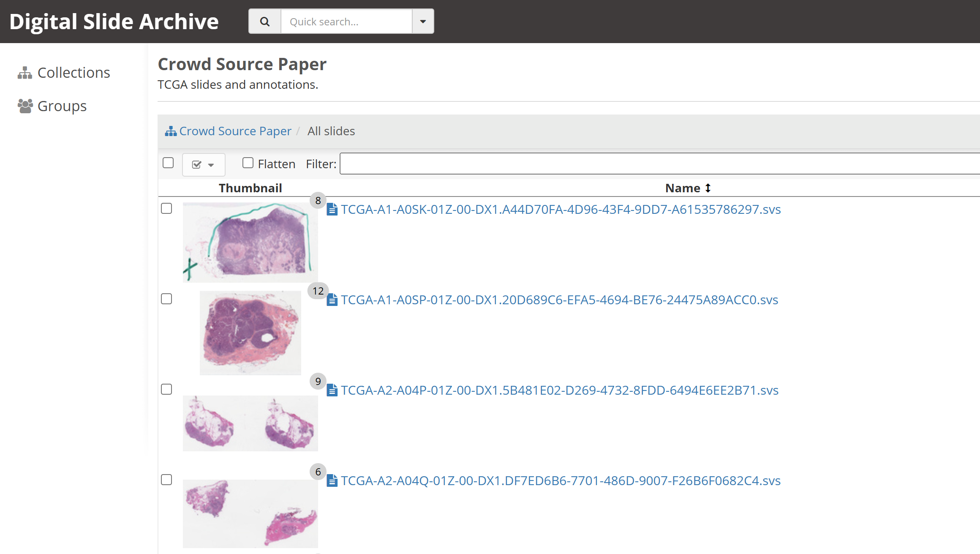980x554 pixels.
Task: Go to the Collections page
Action: click(x=73, y=73)
